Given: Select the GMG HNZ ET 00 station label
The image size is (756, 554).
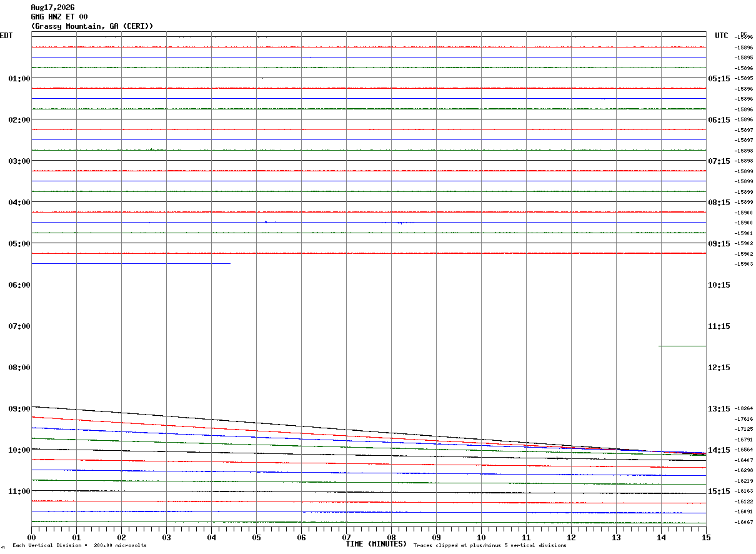Looking at the screenshot, I should (x=59, y=17).
